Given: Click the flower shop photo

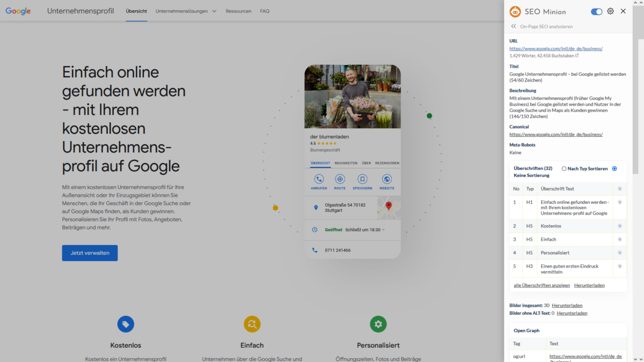Looking at the screenshot, I should point(353,97).
